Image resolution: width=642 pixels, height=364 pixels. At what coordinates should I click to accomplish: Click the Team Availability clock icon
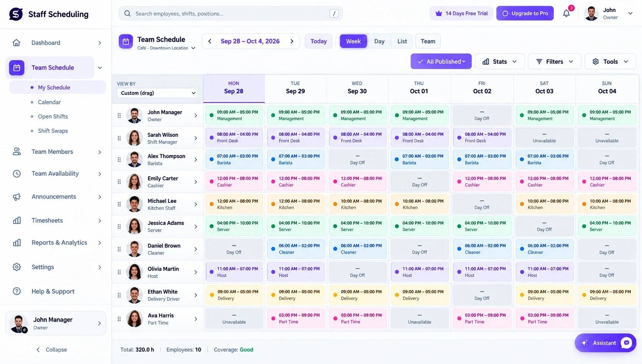click(17, 174)
